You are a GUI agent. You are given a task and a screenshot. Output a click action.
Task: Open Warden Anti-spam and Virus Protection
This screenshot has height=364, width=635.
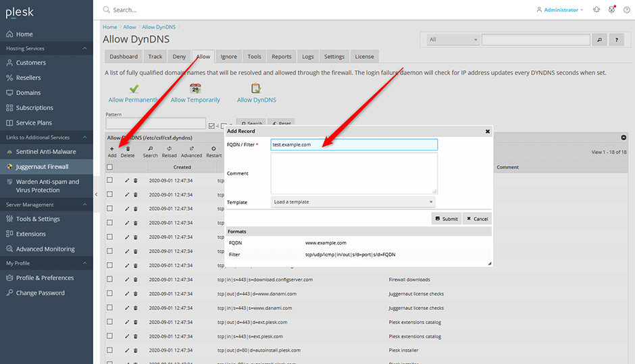click(x=47, y=186)
